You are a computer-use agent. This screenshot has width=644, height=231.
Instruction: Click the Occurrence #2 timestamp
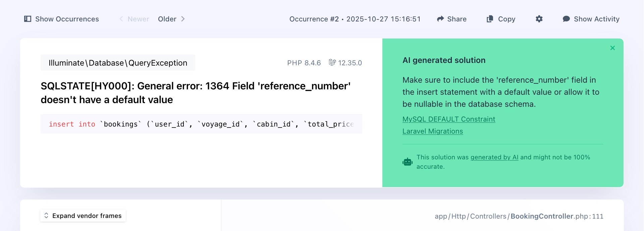(x=355, y=19)
